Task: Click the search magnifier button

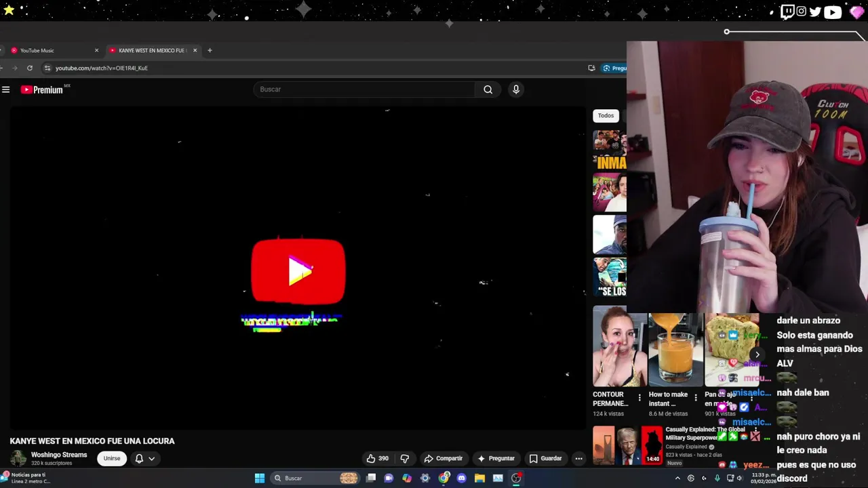Action: (x=488, y=89)
